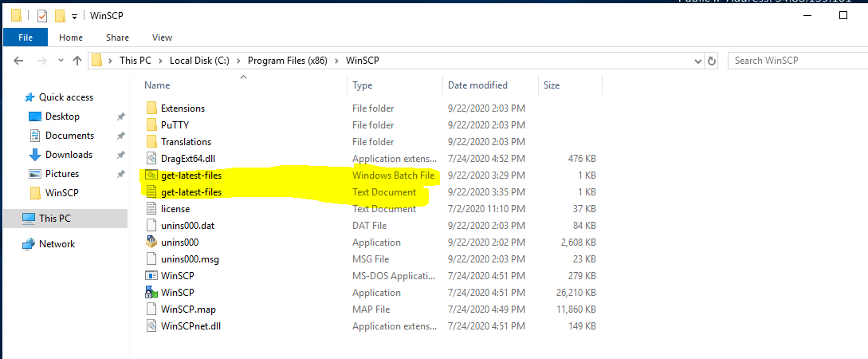Screen dimensions: 868x359
Task: Click the pin icon beside Desktop
Action: [120, 117]
